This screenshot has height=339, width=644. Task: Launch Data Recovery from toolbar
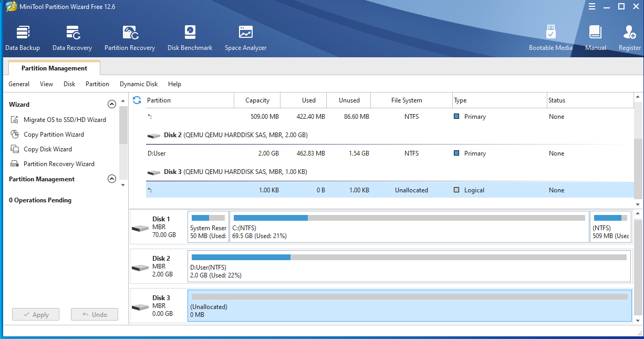[72, 38]
